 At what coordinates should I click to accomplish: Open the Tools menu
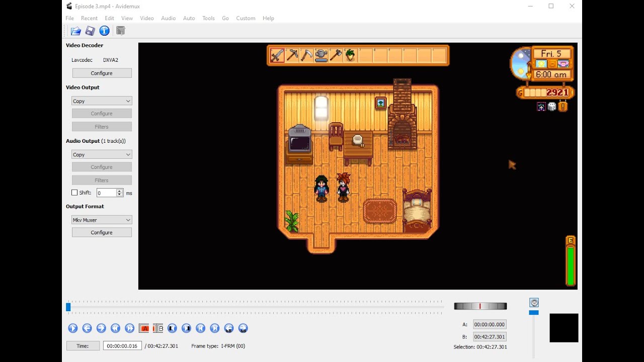point(208,18)
